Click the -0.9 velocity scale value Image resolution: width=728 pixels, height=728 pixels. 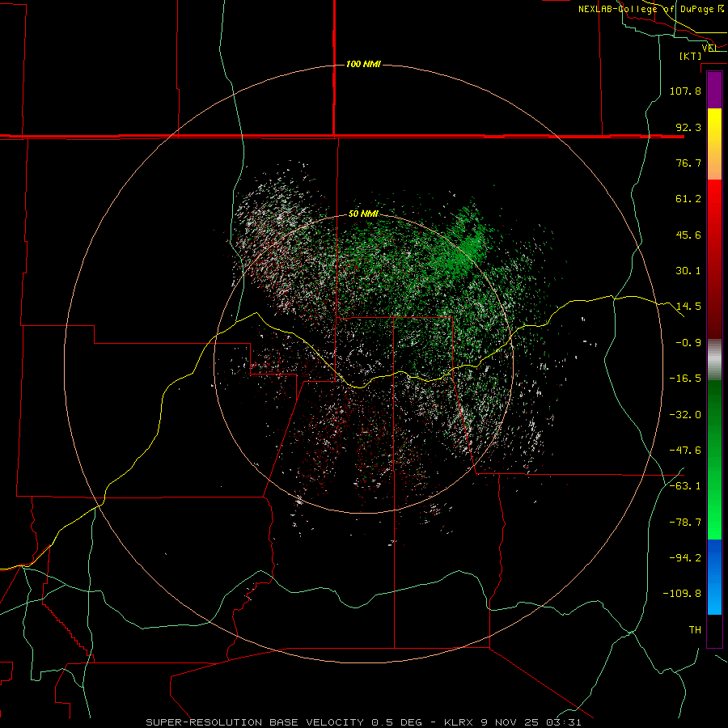coord(688,343)
